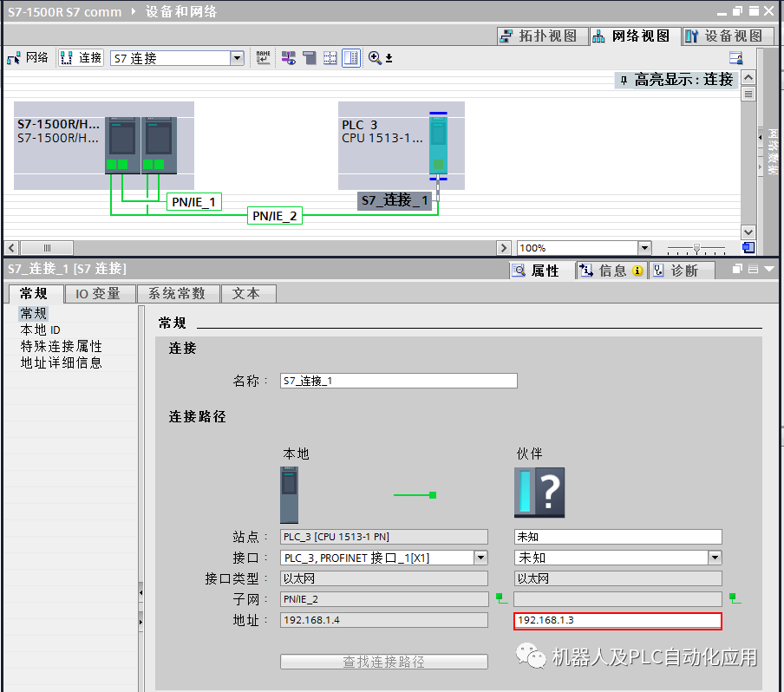Click the page overview navigation icon
784x692 pixels.
tap(748, 247)
